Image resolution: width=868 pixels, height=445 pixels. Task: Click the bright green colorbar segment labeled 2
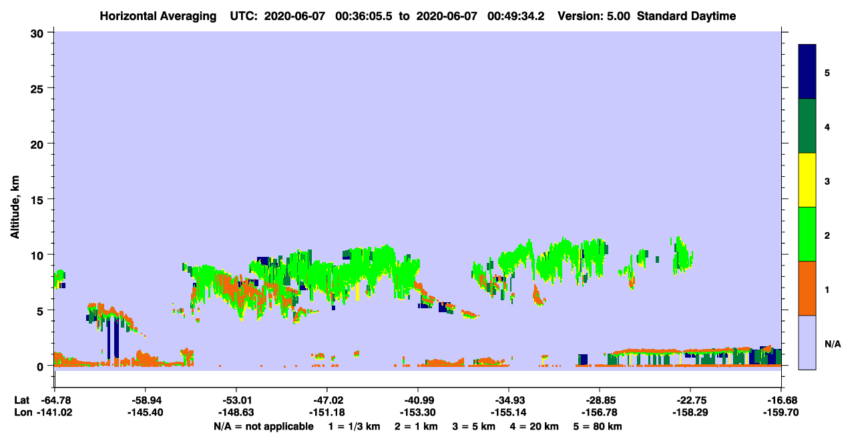pyautogui.click(x=807, y=234)
